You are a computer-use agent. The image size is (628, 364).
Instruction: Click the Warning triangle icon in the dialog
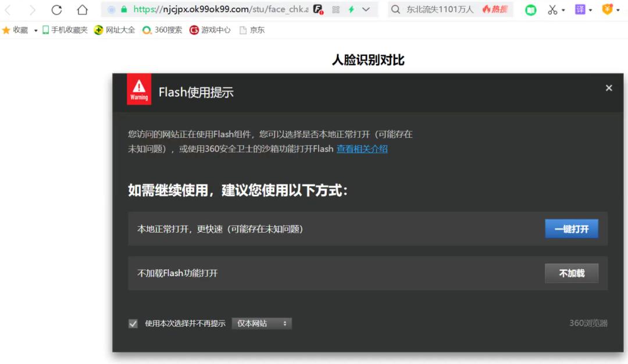pyautogui.click(x=139, y=89)
